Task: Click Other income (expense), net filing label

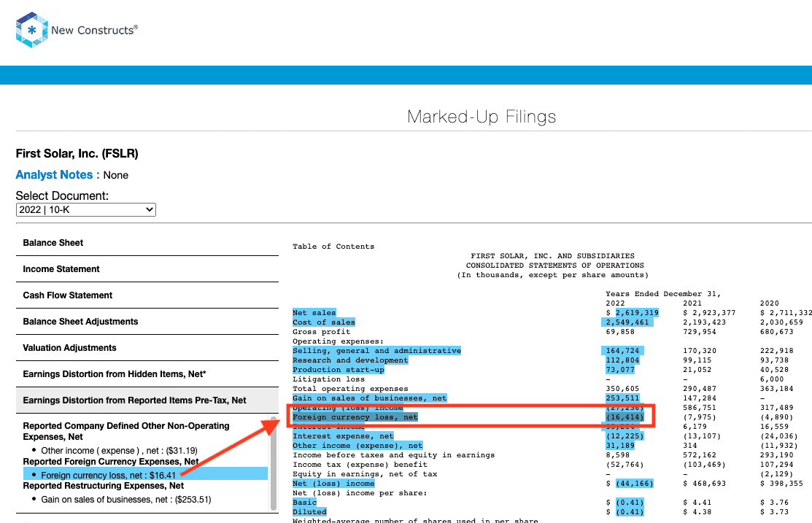Action: point(357,446)
